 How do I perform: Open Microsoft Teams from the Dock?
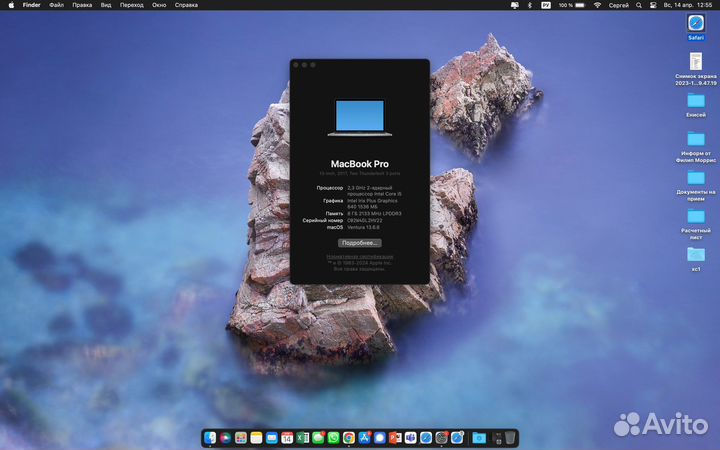tap(411, 438)
